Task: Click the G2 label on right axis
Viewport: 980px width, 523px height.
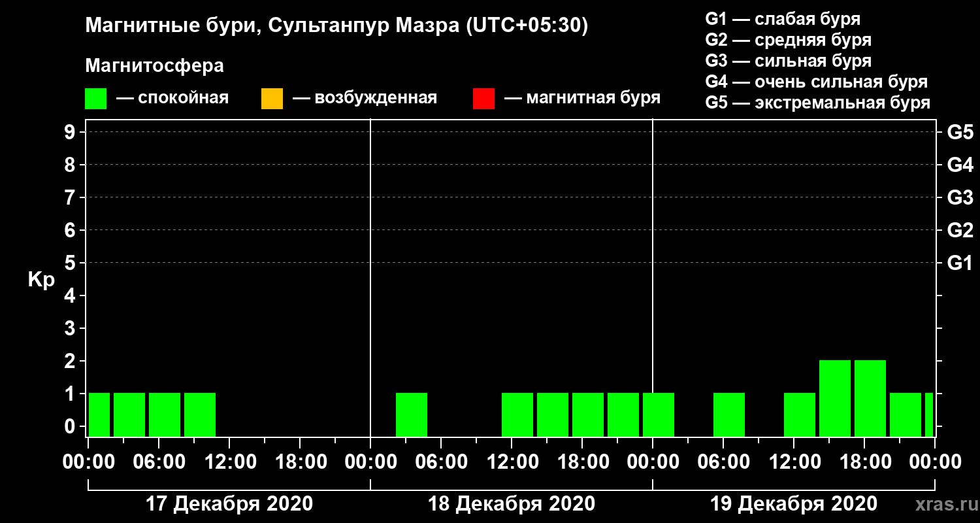Action: pyautogui.click(x=960, y=231)
